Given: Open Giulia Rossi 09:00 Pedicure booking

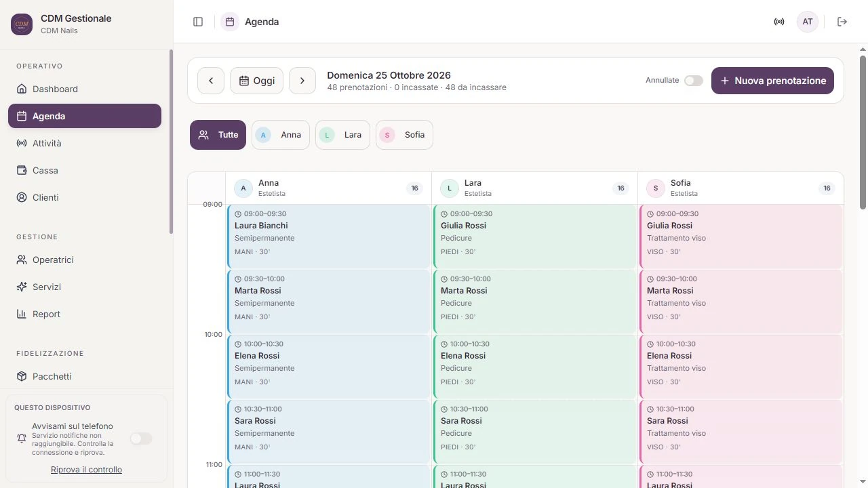Looking at the screenshot, I should (x=535, y=237).
